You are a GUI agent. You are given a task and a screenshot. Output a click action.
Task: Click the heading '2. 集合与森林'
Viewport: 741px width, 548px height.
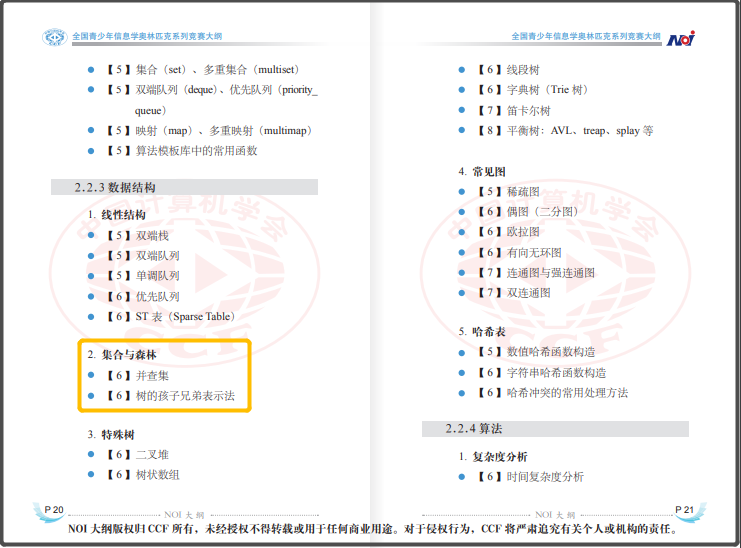pos(122,355)
